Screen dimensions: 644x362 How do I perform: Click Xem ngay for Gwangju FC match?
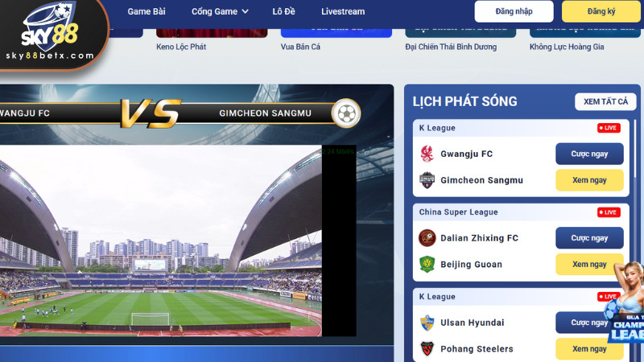coord(589,180)
